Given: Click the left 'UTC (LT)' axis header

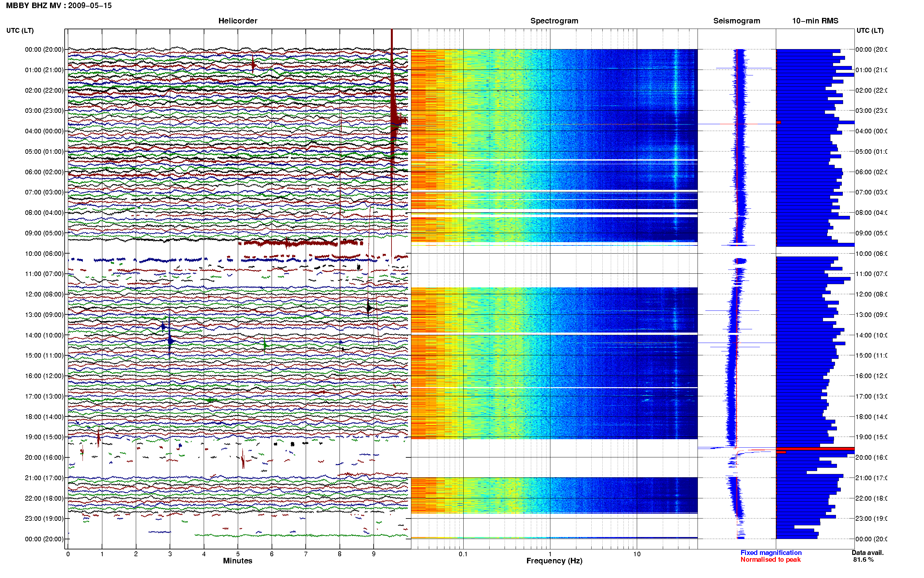Looking at the screenshot, I should 20,31.
